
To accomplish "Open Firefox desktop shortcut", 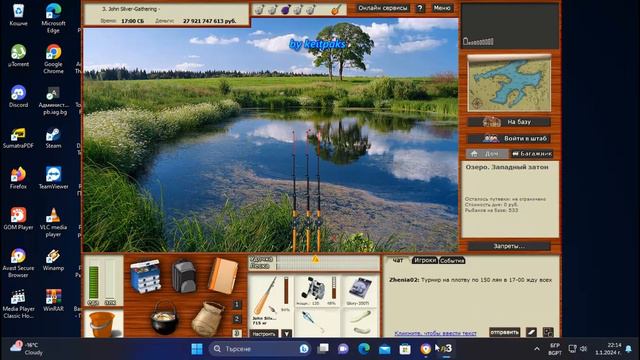I will point(18,179).
